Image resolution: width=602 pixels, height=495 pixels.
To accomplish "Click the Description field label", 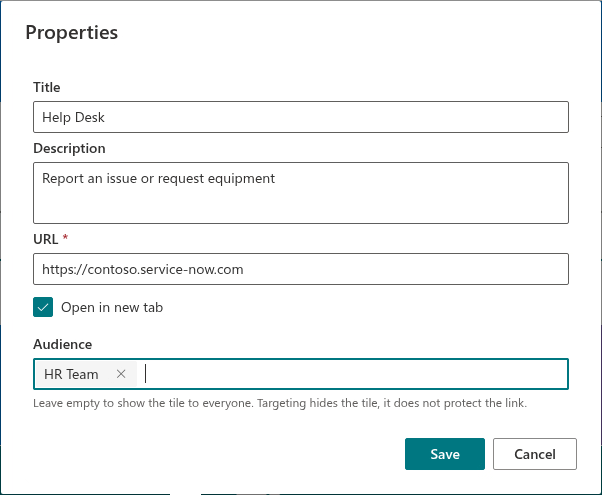I will [69, 148].
